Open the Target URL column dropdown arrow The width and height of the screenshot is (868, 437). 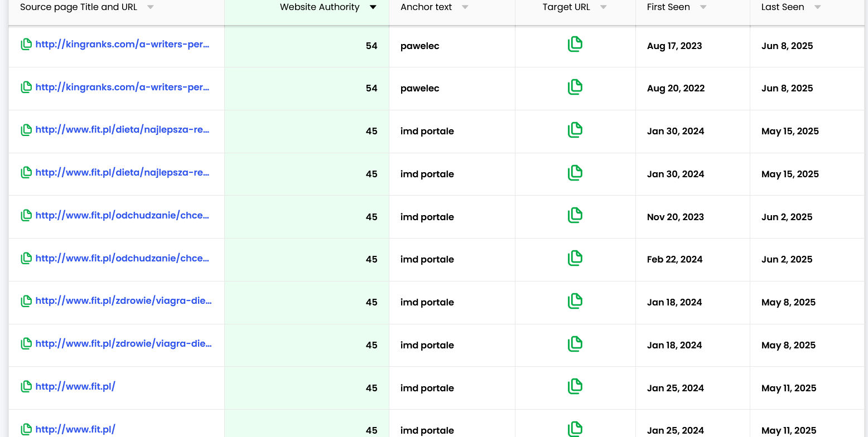[x=602, y=7]
